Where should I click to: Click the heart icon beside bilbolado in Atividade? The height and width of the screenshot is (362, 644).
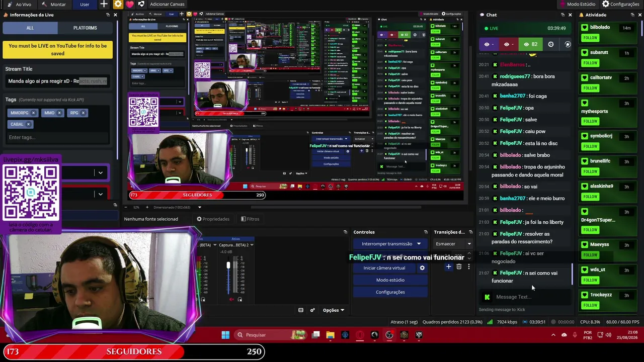584,28
